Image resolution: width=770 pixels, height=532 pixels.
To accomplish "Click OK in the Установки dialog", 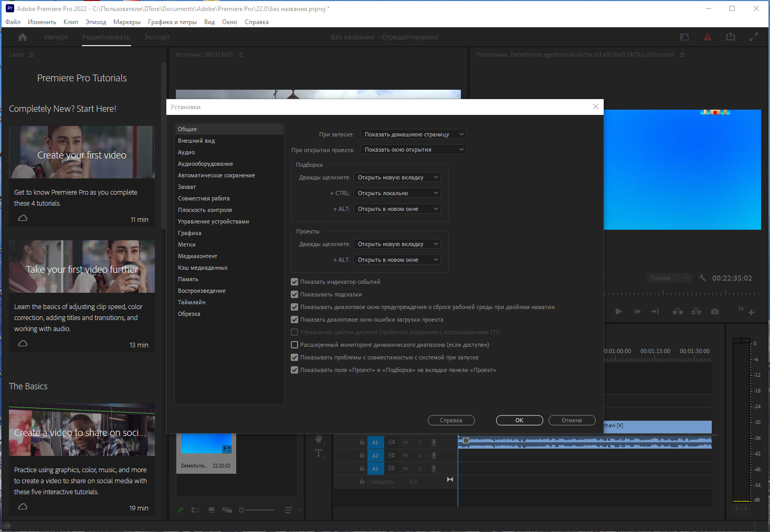I will pos(520,420).
